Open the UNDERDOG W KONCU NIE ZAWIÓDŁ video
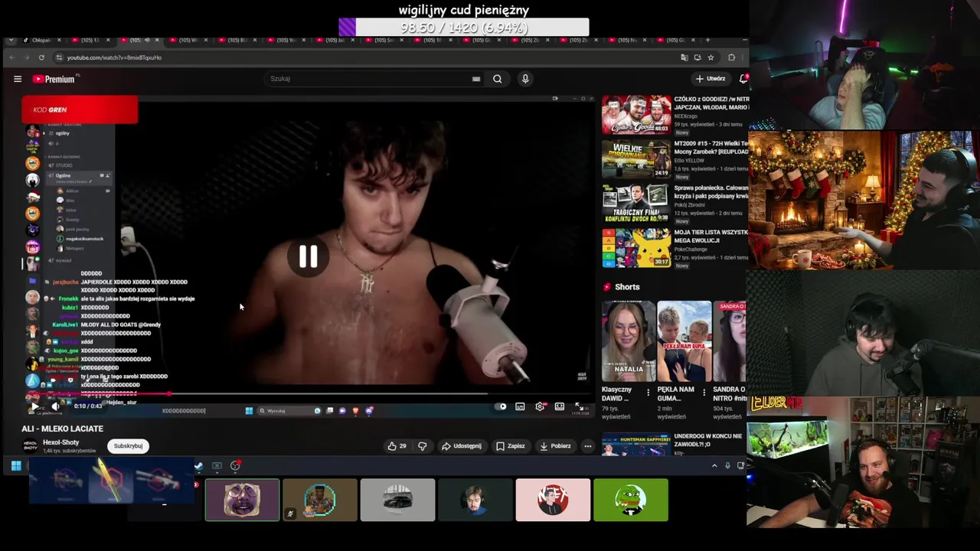This screenshot has width=980, height=551. [636, 445]
